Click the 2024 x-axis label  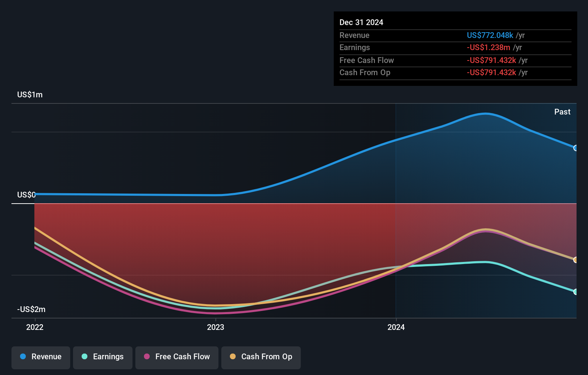coord(396,327)
